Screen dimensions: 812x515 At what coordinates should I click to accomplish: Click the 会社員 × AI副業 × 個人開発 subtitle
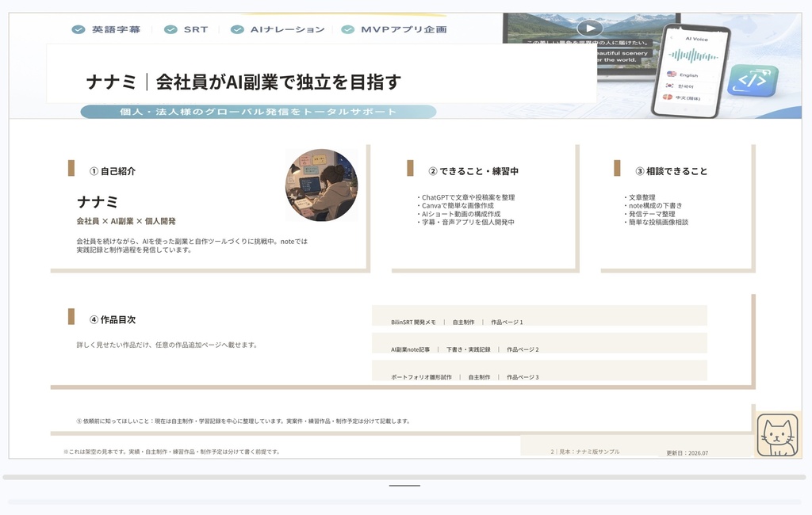click(126, 221)
